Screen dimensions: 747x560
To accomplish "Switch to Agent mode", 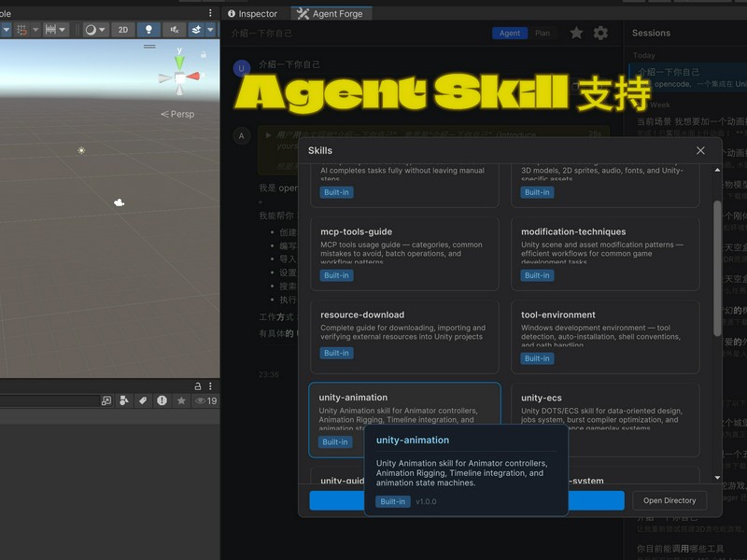I will [x=510, y=34].
